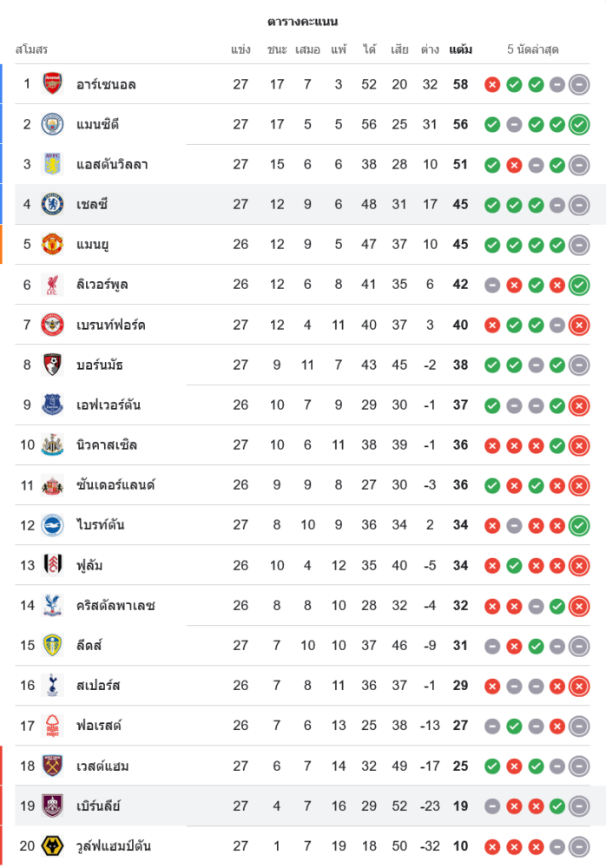Click the ตารางคะแนน table title

303,22
